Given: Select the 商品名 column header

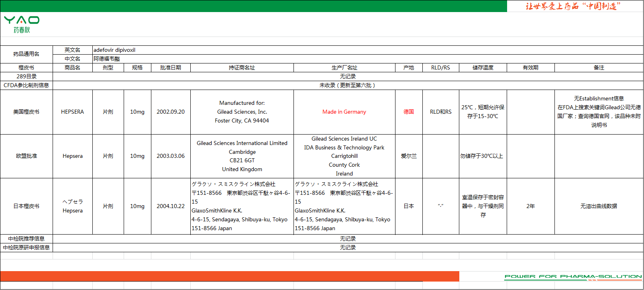Looking at the screenshot, I should (x=73, y=68).
